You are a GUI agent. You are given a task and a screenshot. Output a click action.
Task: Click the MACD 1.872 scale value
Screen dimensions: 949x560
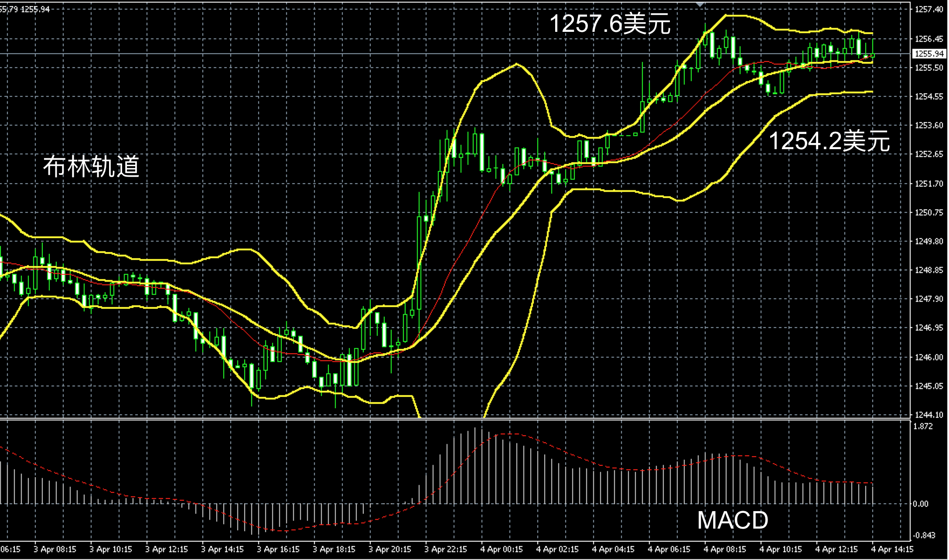[923, 427]
